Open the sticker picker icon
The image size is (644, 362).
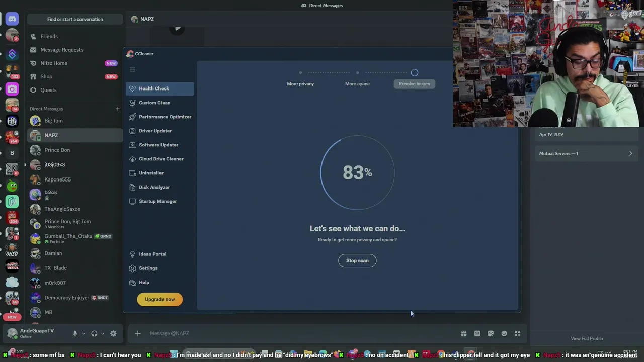pos(491,333)
